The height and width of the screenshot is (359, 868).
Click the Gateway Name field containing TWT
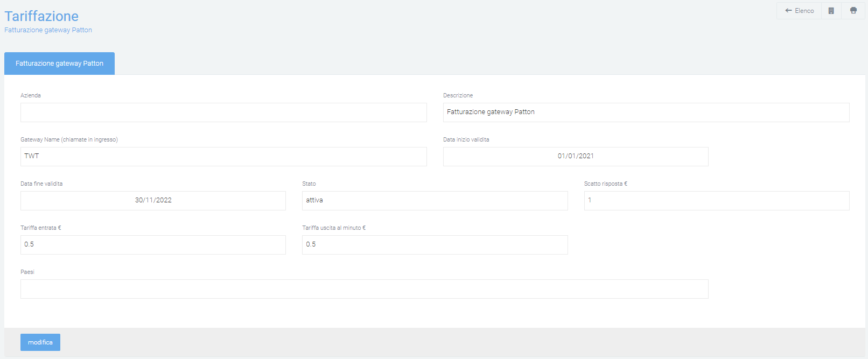click(223, 157)
